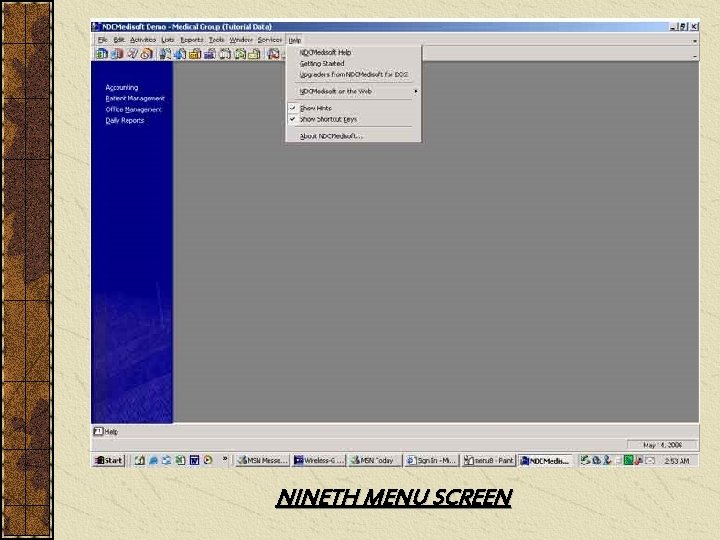Click the Help hint in the status bar

click(x=106, y=432)
